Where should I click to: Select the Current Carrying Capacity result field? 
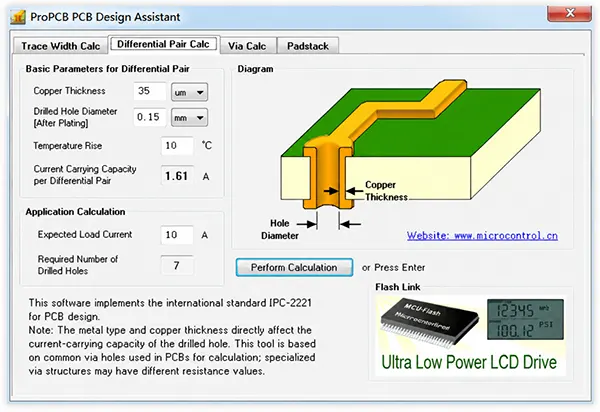177,176
